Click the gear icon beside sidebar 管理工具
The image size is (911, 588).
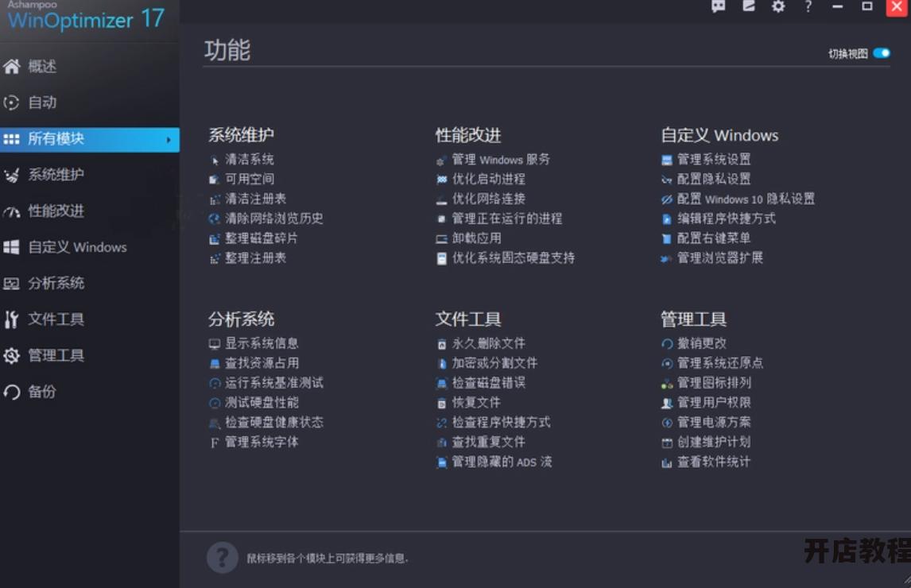12,356
